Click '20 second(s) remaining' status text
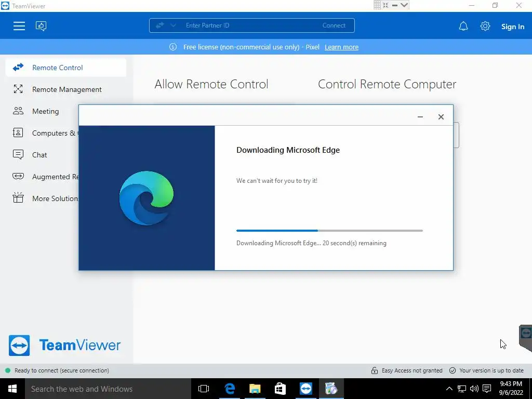532x399 pixels. pyautogui.click(x=354, y=243)
